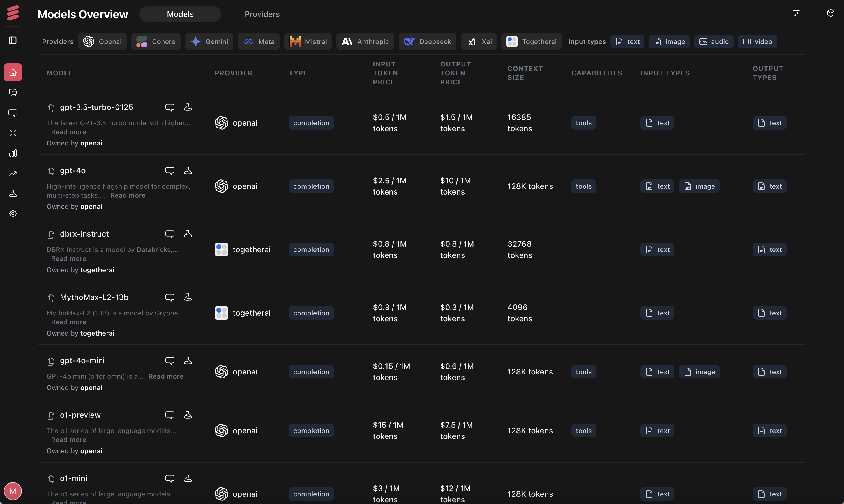Toggle the sidebar panel icon
This screenshot has height=504, width=844.
[x=13, y=40]
